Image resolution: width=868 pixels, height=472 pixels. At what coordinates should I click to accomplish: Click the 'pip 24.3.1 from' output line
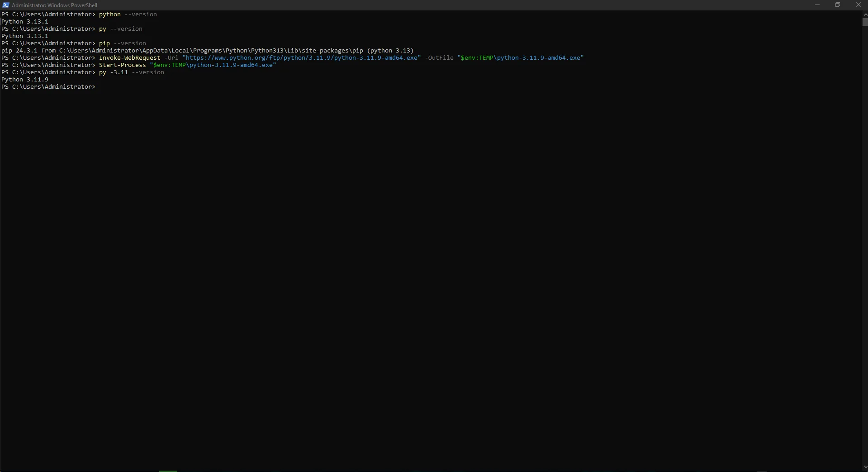[x=208, y=51]
